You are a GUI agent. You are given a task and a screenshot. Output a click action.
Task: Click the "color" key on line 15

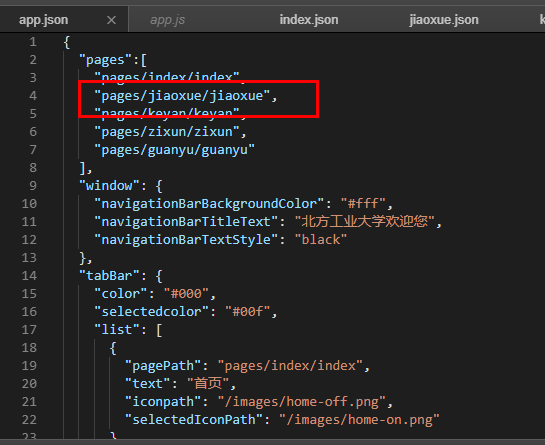point(121,294)
